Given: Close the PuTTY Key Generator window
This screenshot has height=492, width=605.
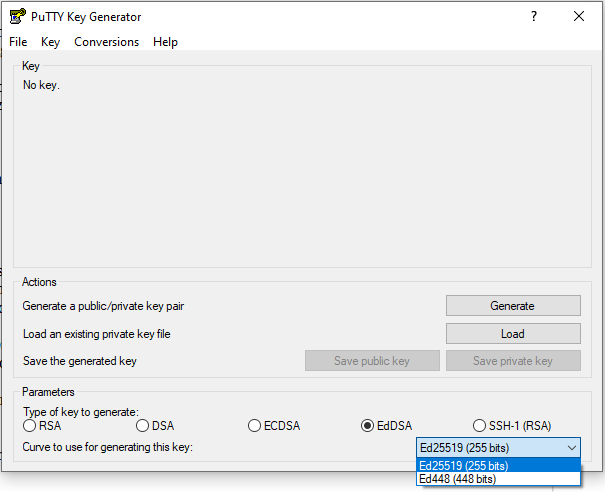Looking at the screenshot, I should tap(579, 17).
